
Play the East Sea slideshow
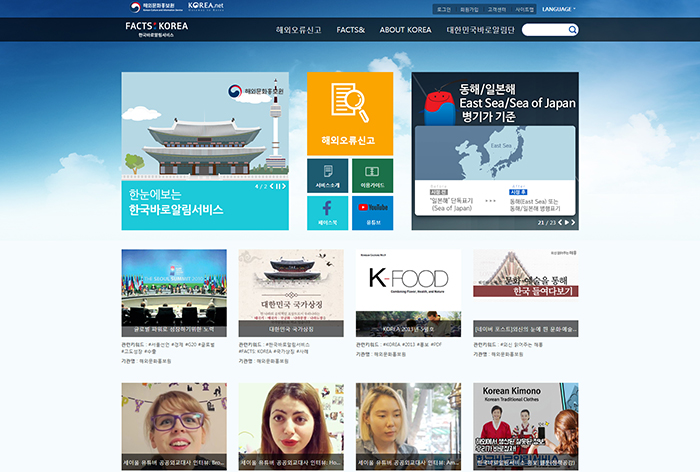[x=567, y=222]
